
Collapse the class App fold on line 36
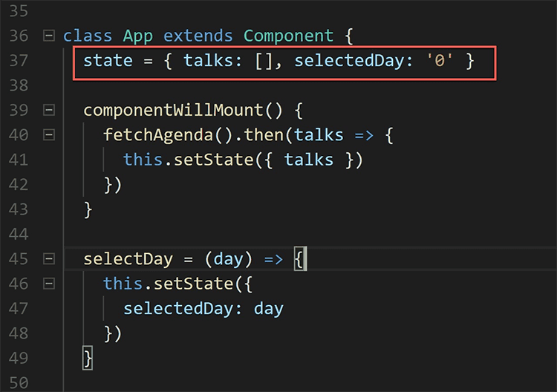coord(49,36)
